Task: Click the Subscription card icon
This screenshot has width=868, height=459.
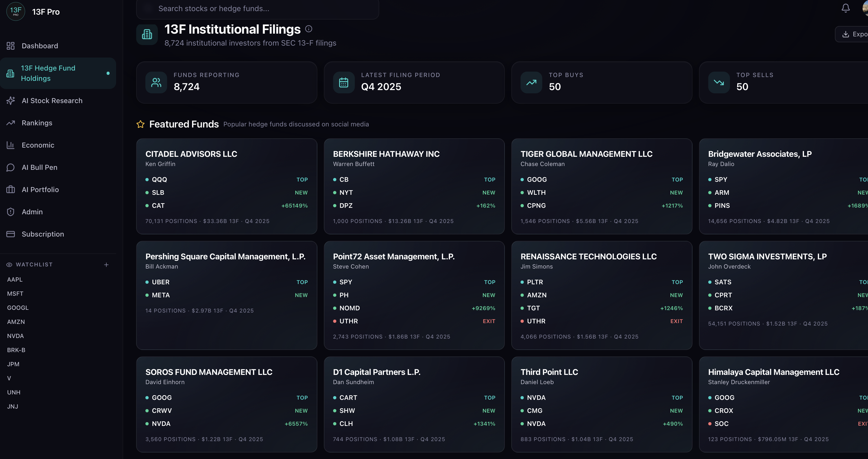Action: [11, 234]
